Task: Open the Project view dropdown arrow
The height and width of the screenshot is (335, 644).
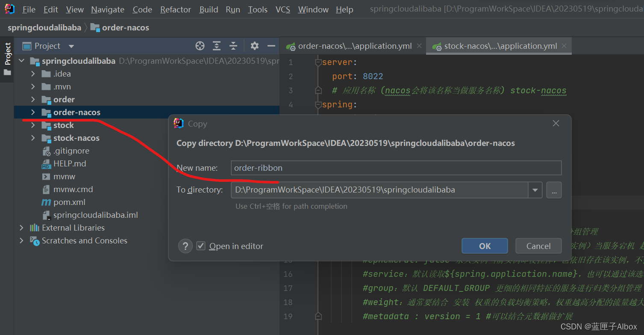Action: click(71, 46)
